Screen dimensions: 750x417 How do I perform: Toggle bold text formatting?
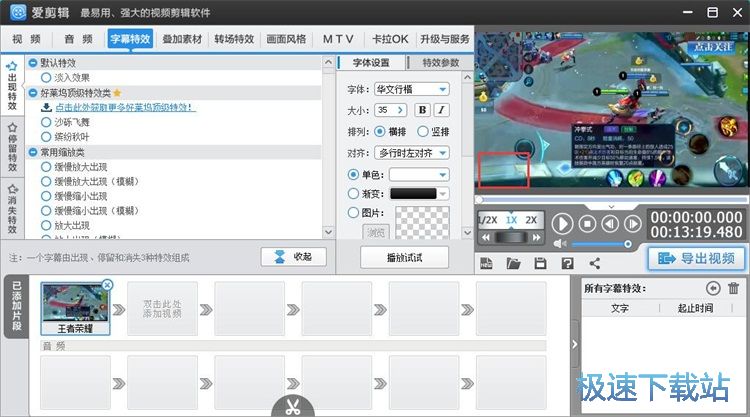(422, 110)
